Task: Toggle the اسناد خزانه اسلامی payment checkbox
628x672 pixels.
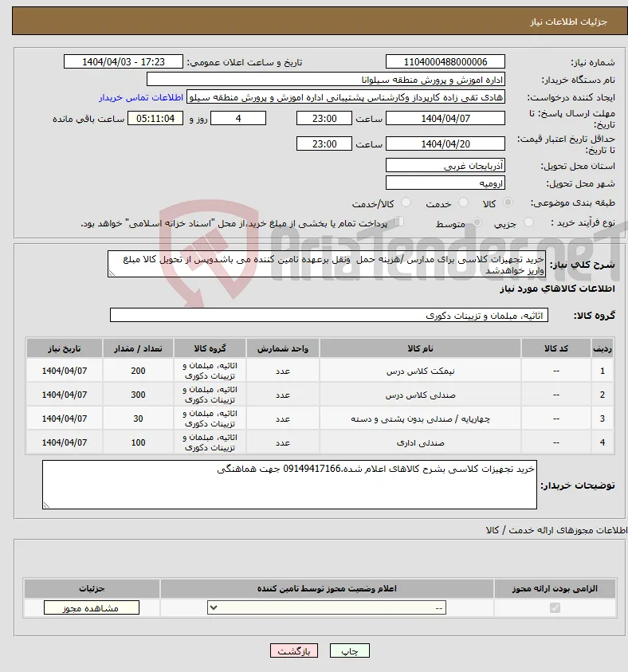Action: 398,222
